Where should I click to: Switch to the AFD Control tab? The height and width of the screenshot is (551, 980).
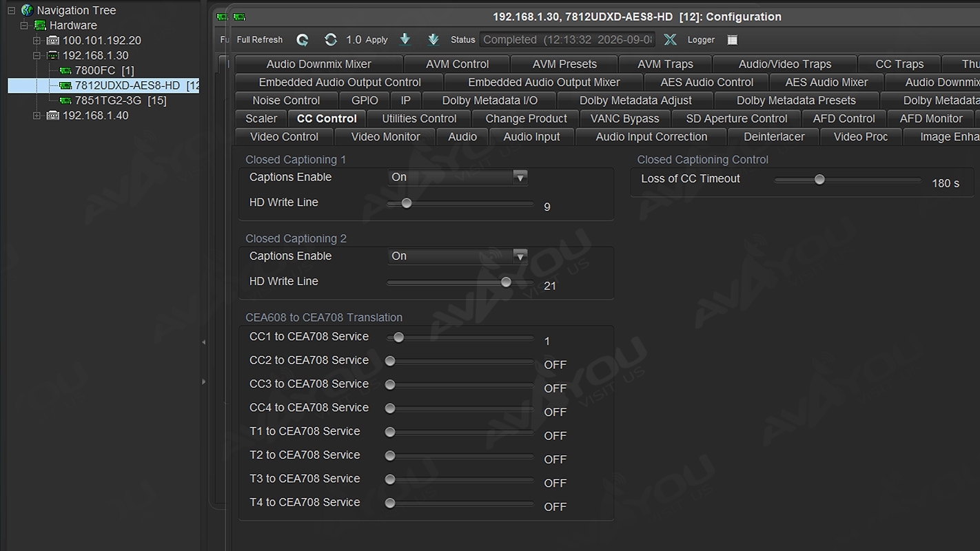click(x=844, y=118)
